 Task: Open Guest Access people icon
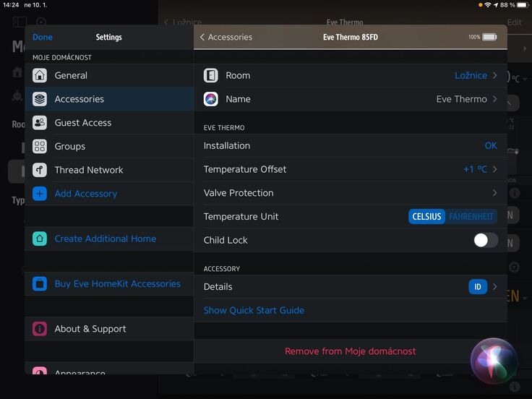(40, 123)
